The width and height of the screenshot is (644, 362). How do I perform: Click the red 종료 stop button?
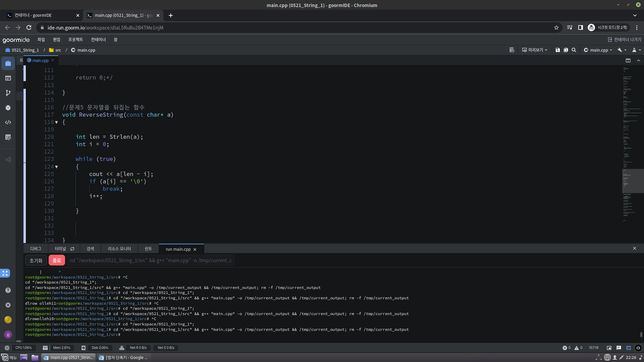[x=57, y=260]
